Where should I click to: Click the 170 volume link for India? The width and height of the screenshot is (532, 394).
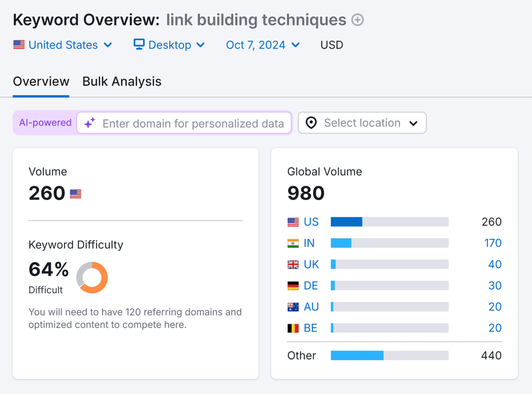pyautogui.click(x=493, y=243)
